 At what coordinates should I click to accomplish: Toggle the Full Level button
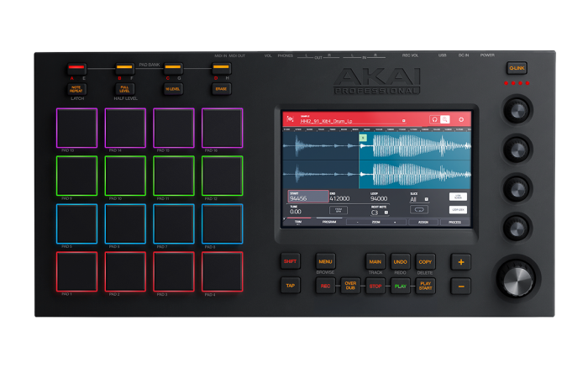124,89
